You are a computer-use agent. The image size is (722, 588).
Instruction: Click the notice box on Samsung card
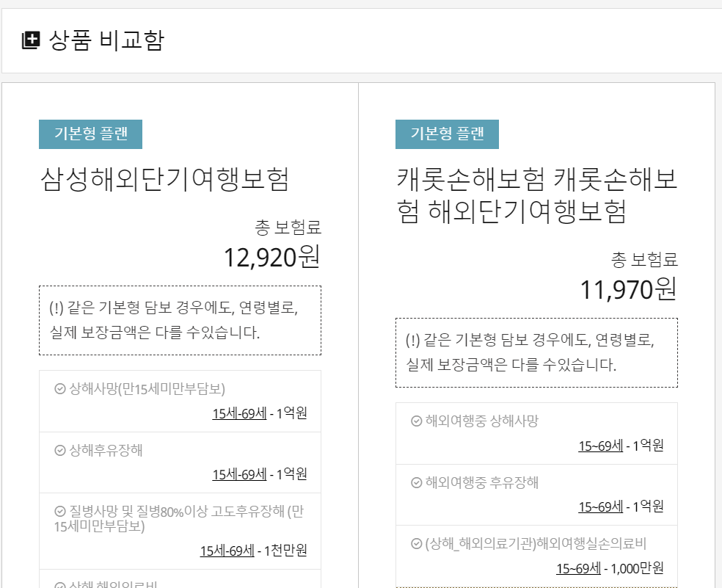click(x=180, y=320)
